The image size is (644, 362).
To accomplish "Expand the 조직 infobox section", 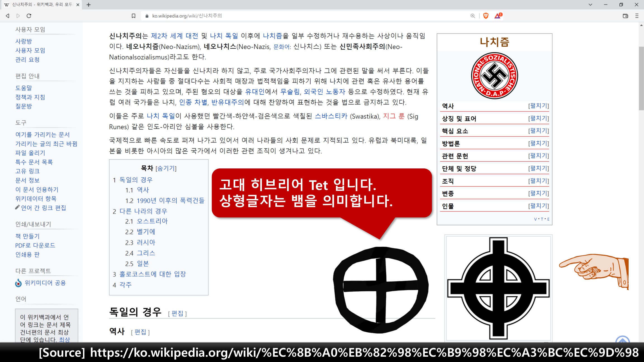I will 539,181.
